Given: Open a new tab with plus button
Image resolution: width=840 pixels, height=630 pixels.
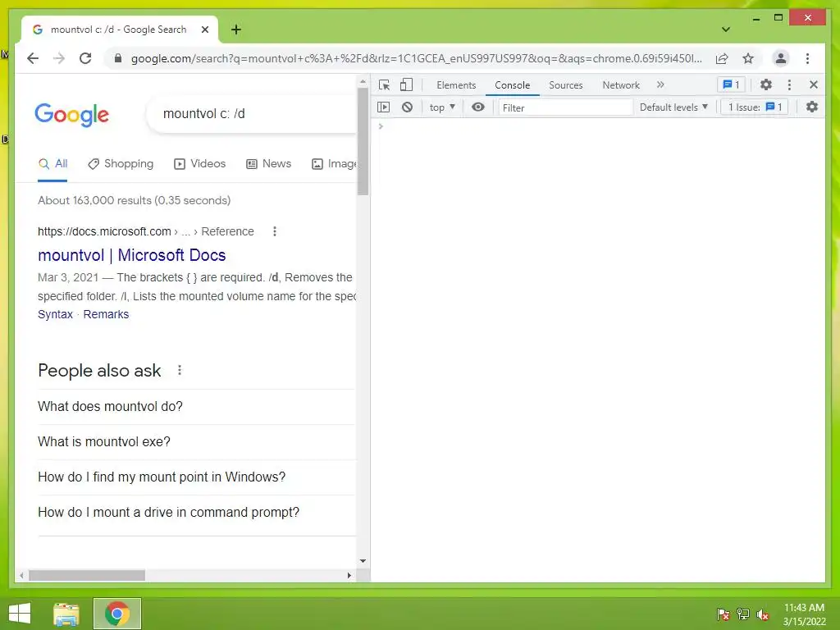Looking at the screenshot, I should point(235,30).
